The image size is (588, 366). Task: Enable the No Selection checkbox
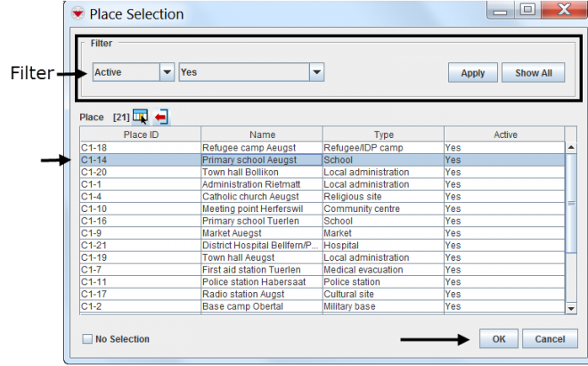(87, 339)
